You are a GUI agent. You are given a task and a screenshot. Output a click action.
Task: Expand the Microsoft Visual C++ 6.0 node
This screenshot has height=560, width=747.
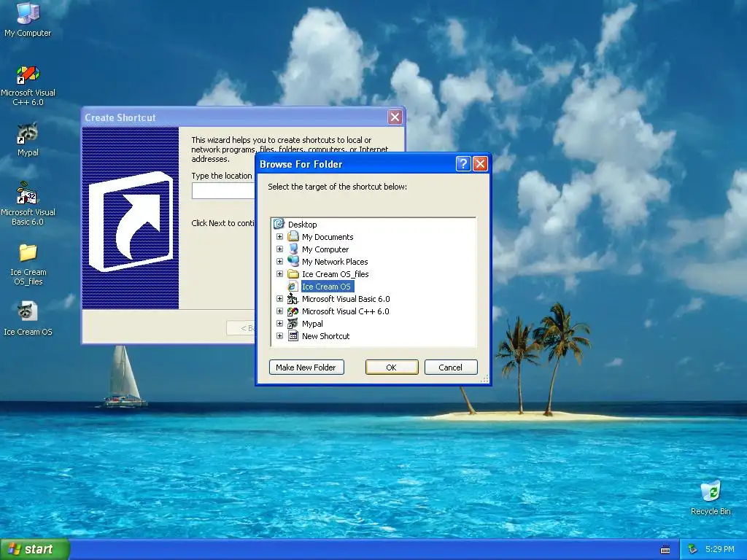coord(279,311)
